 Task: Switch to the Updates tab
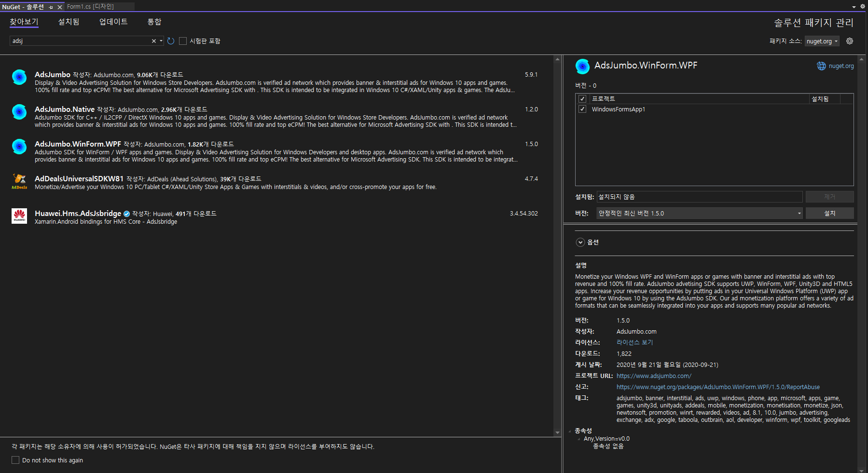click(x=113, y=22)
